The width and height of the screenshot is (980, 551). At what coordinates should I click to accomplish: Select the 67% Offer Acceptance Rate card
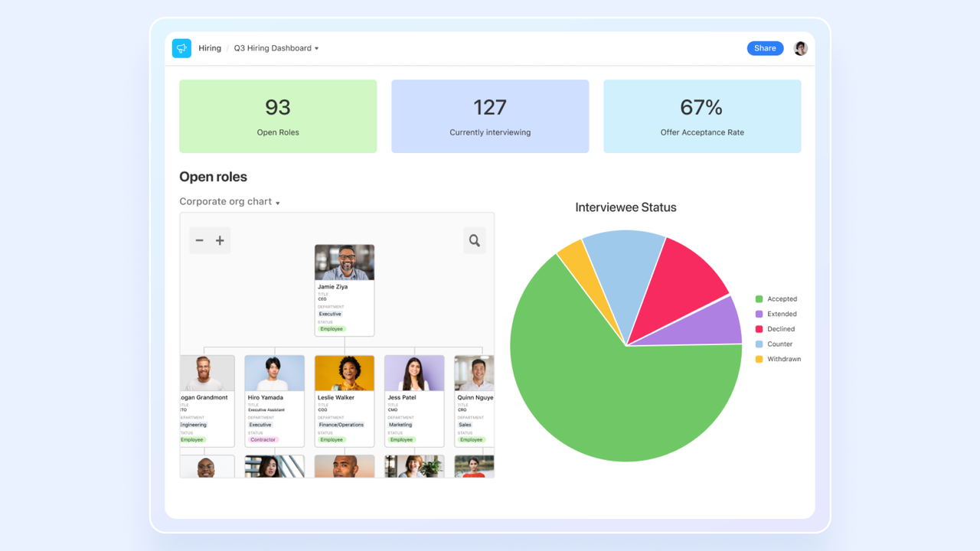(x=702, y=116)
